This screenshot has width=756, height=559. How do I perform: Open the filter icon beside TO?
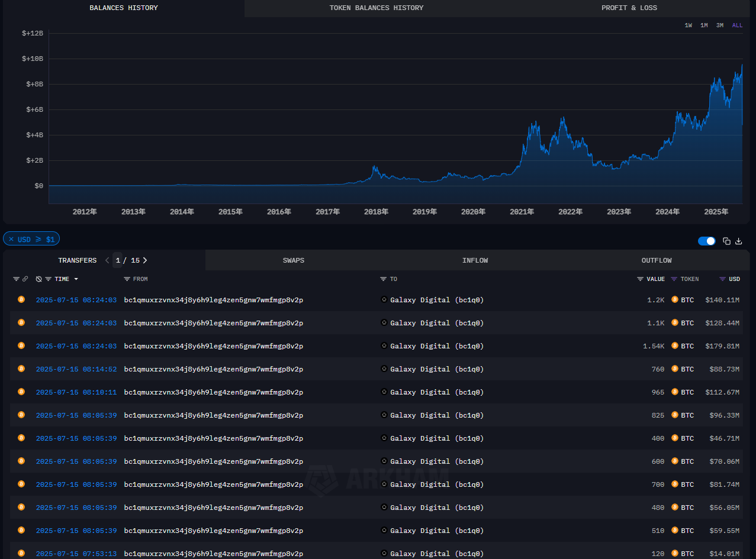tap(384, 279)
